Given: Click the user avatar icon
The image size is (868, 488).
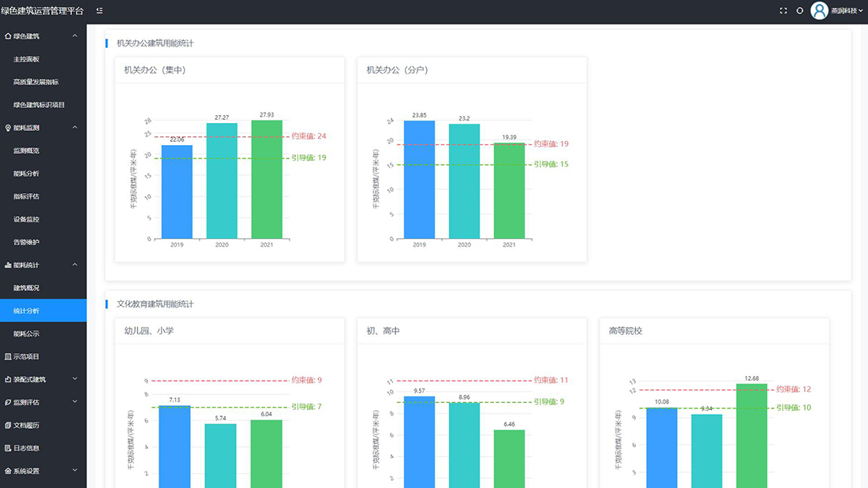Looking at the screenshot, I should point(819,11).
